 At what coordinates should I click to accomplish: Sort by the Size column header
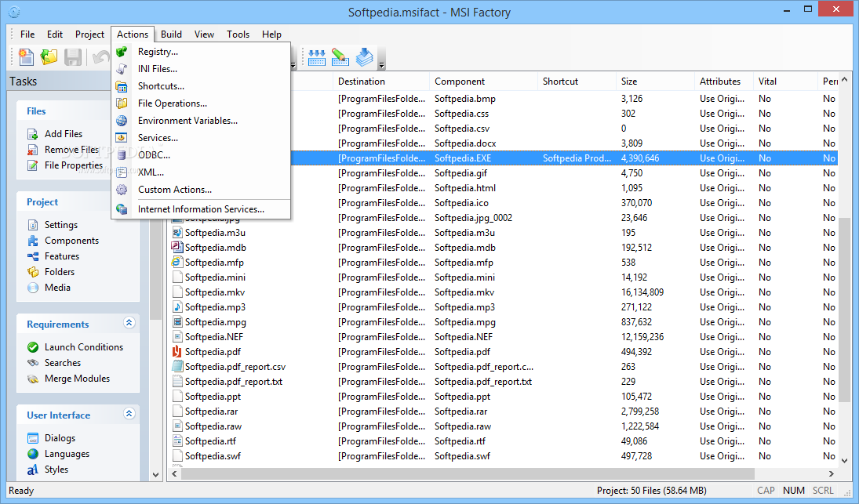655,82
